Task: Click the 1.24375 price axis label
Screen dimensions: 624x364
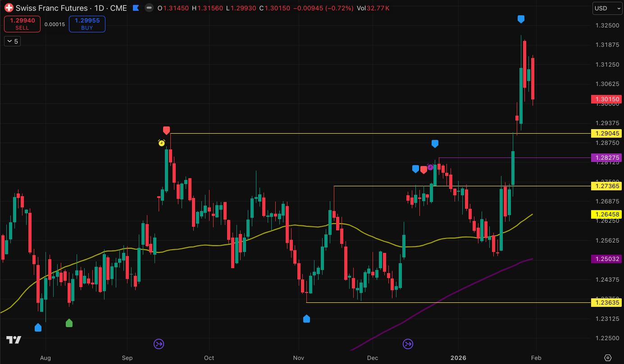Action: (606, 280)
